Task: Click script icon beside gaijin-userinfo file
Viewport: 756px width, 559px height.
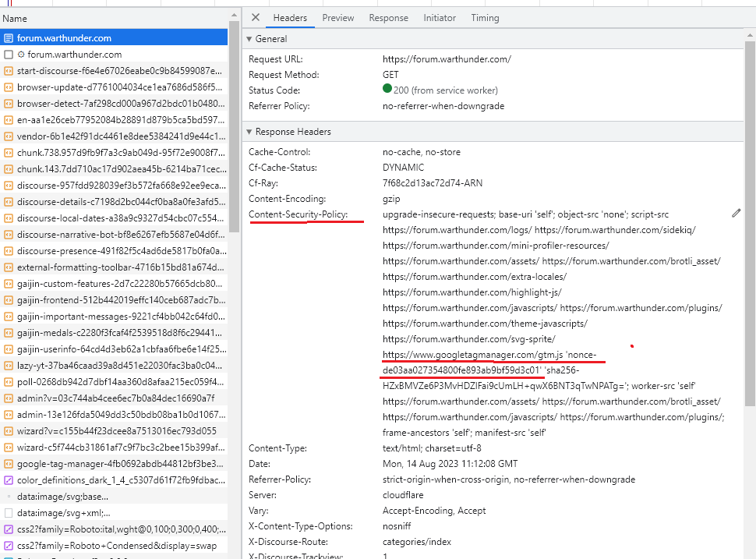Action: click(x=9, y=349)
